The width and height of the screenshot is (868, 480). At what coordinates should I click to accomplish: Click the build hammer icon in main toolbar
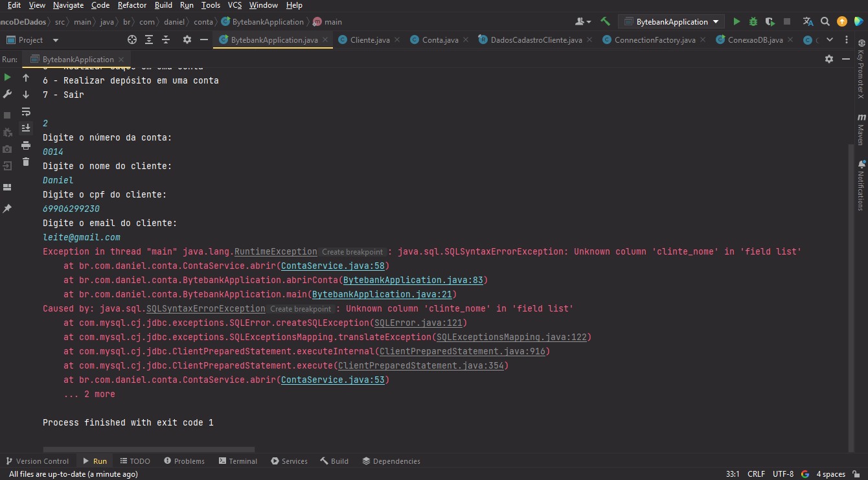click(605, 21)
